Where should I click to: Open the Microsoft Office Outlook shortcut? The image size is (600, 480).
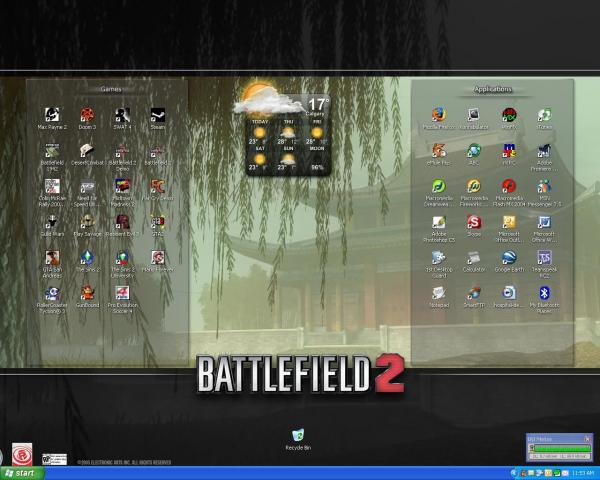[x=509, y=222]
